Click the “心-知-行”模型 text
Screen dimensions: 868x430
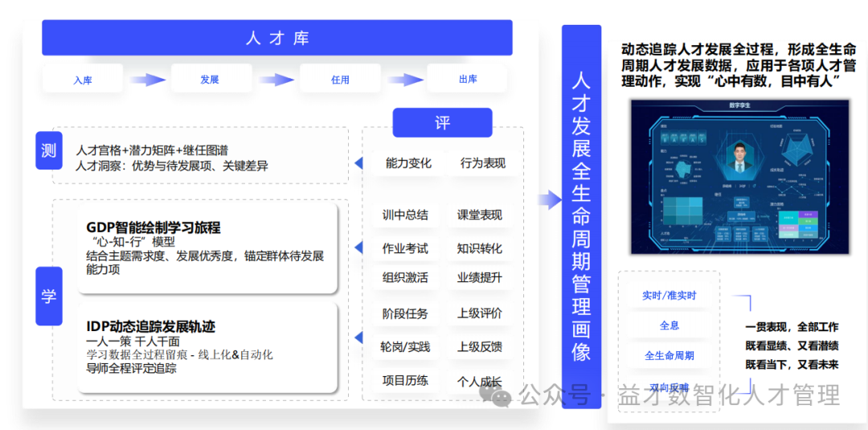click(x=131, y=242)
